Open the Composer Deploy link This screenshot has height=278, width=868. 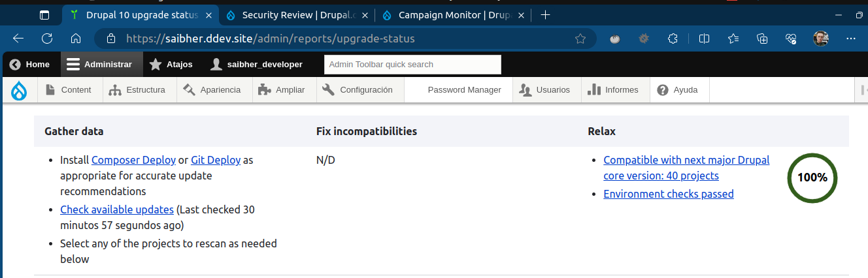point(133,160)
